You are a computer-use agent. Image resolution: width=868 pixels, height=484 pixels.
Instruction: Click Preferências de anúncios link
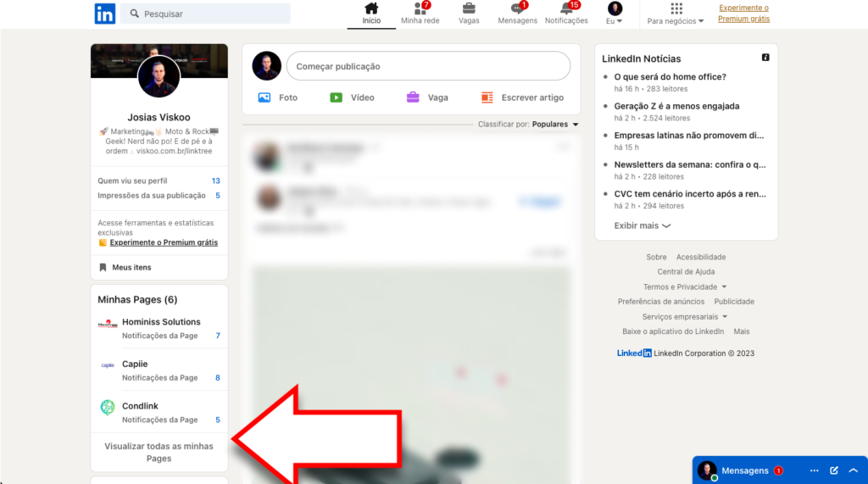coord(661,302)
